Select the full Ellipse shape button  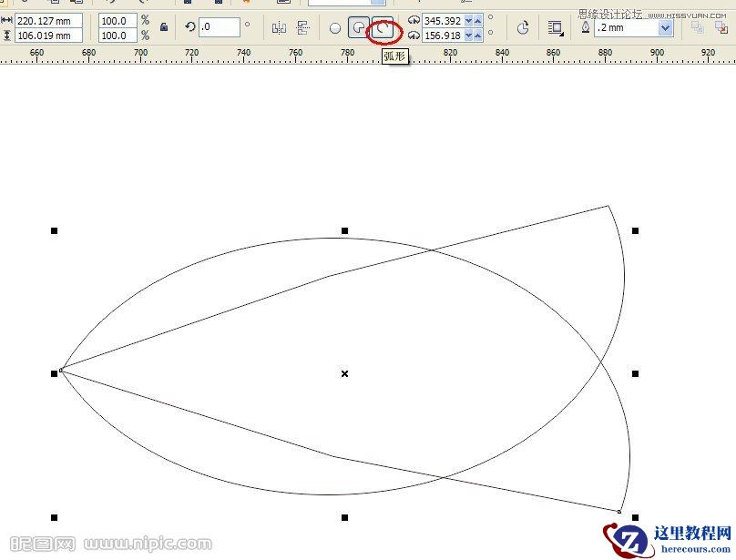tap(335, 28)
